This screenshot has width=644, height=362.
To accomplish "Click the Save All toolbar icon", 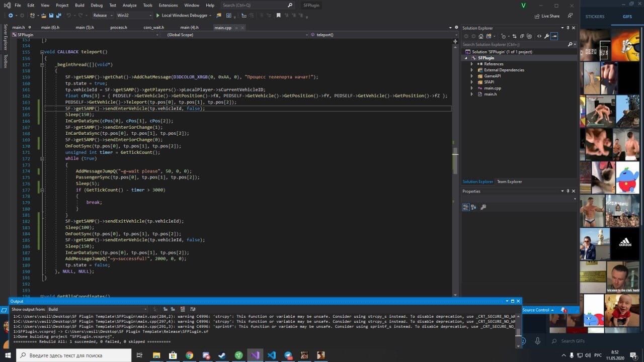I will 58,16.
